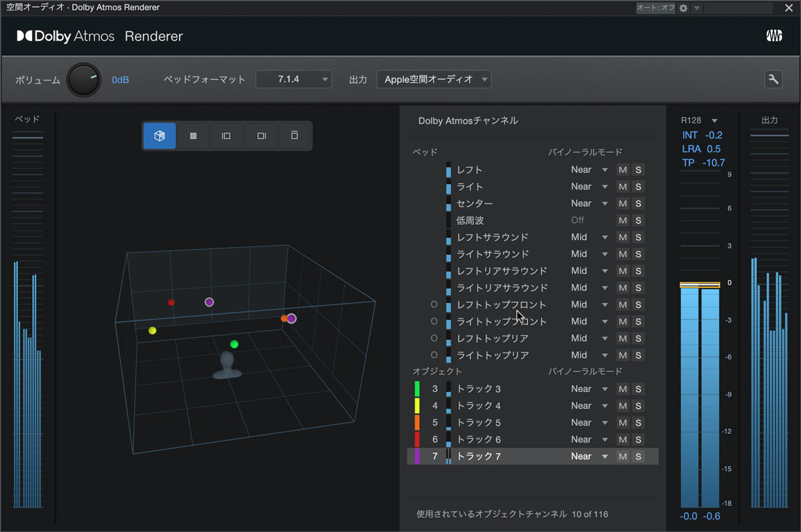
Task: Select the レフトトップリア bed channel row
Action: [x=533, y=338]
